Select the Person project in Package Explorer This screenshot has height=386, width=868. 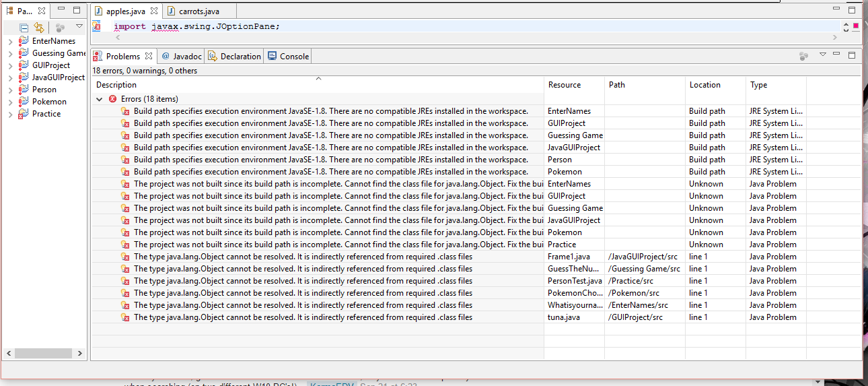pos(44,90)
